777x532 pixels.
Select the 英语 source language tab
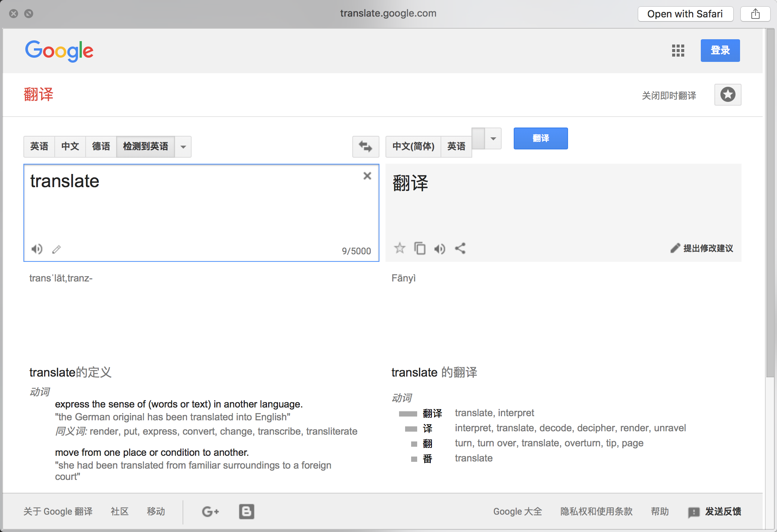pos(39,146)
